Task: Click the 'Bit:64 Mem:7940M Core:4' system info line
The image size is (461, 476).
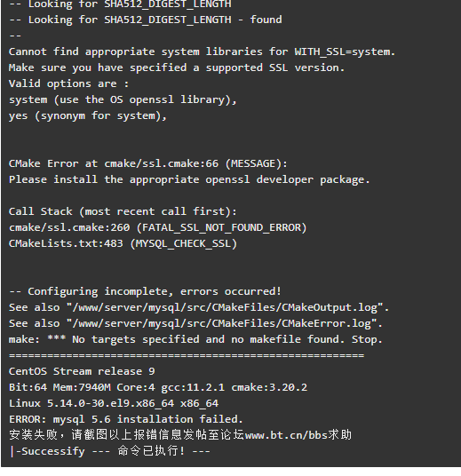Action: click(158, 387)
